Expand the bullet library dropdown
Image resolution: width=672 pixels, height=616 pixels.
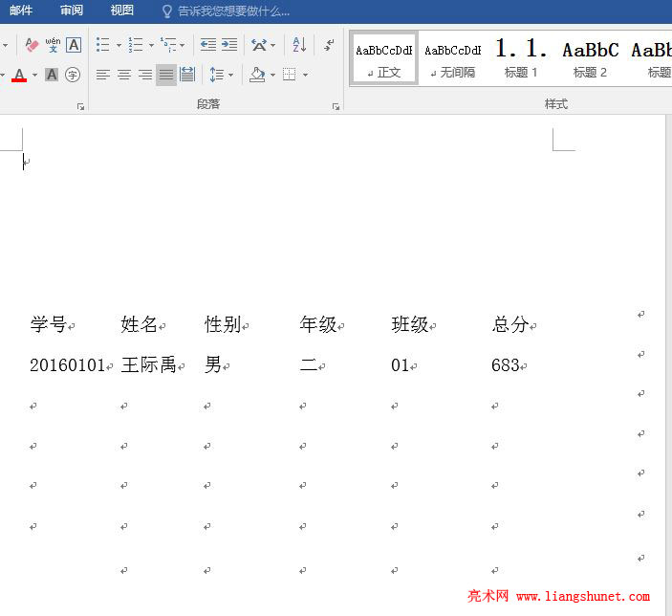pos(119,45)
